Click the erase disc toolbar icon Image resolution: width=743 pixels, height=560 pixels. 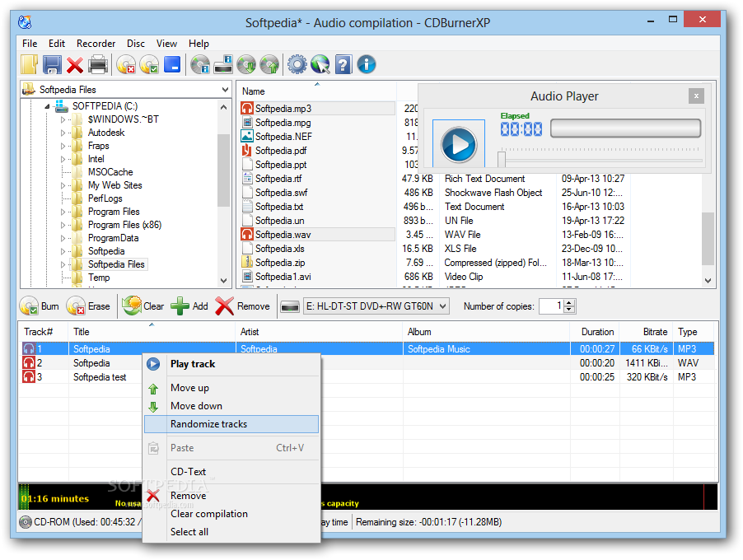pos(126,64)
